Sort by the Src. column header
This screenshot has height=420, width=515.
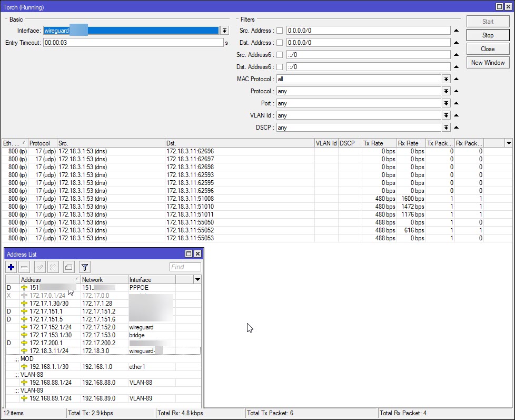tap(111, 143)
